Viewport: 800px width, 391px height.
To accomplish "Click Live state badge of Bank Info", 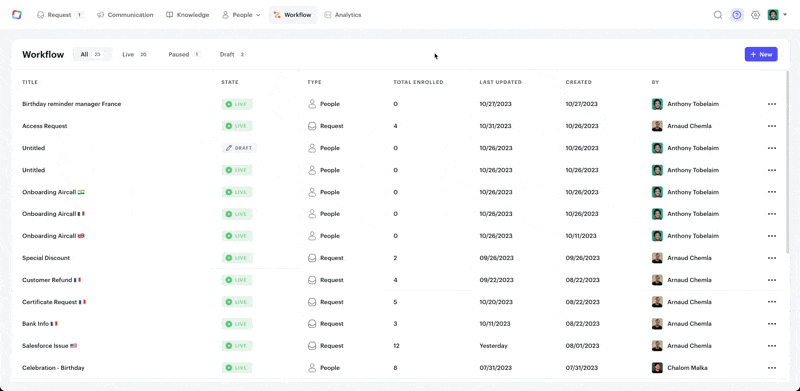I will (237, 324).
